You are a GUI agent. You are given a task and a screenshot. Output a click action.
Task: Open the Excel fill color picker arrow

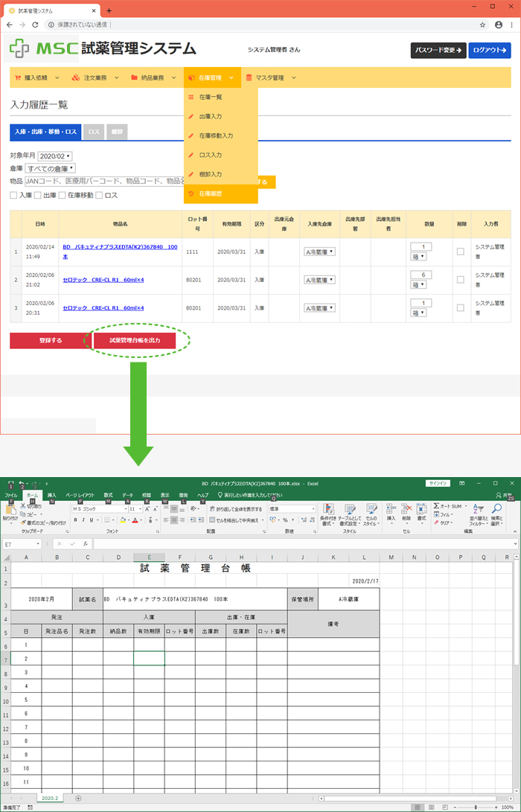pyautogui.click(x=127, y=520)
